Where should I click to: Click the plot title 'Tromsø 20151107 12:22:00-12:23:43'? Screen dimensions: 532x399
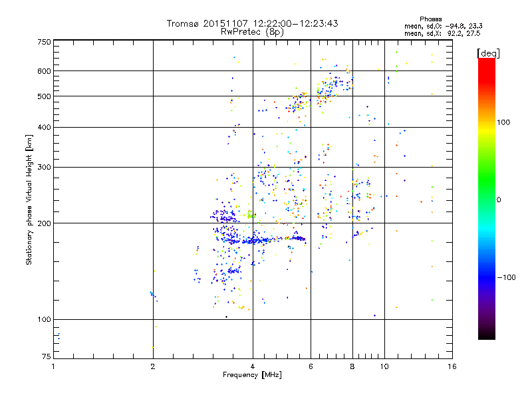pos(252,23)
